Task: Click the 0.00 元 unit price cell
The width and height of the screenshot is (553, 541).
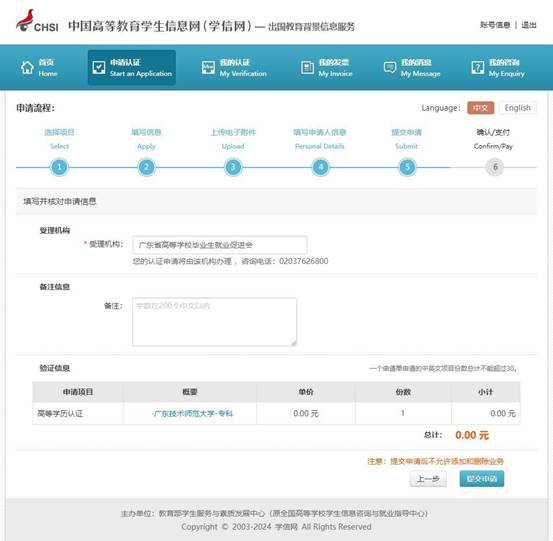Action: pos(306,413)
